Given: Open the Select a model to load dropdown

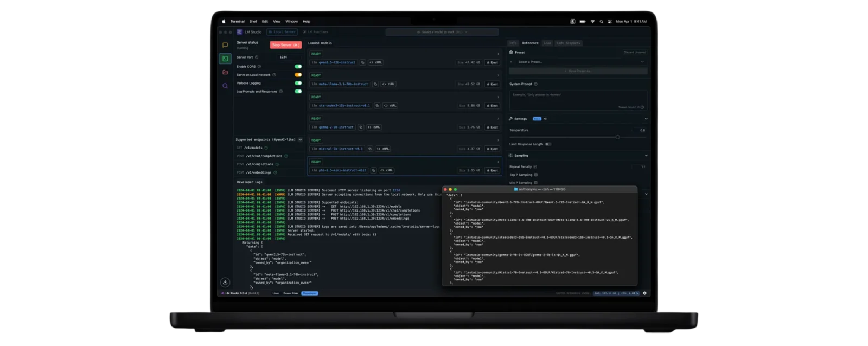Looking at the screenshot, I should pyautogui.click(x=442, y=32).
